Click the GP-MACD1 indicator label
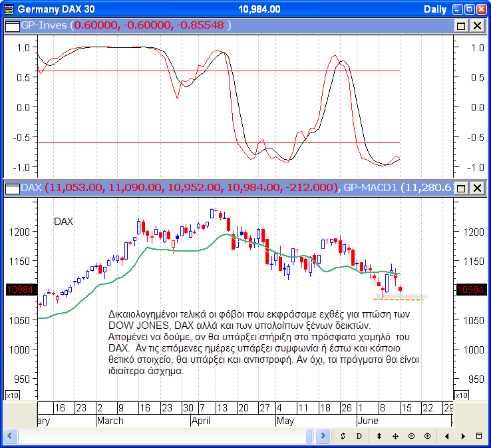491x448 pixels. (x=370, y=188)
